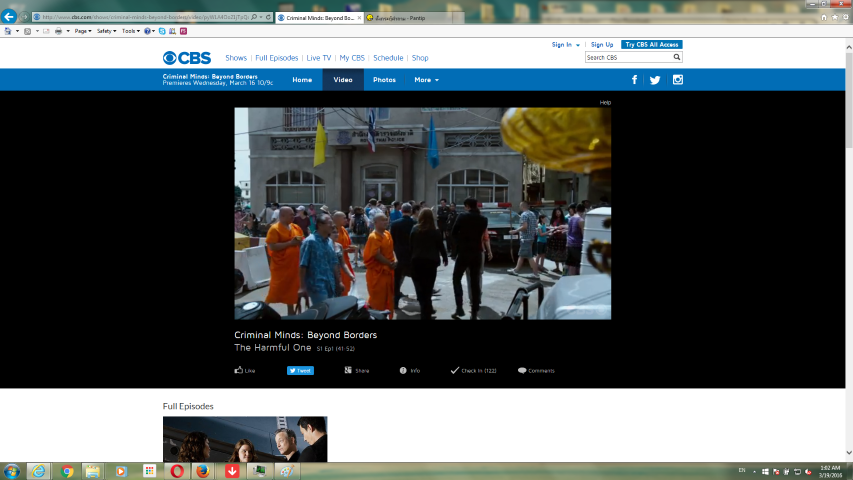Refresh the page using the reload icon
This screenshot has height=480, width=853.
tap(268, 17)
